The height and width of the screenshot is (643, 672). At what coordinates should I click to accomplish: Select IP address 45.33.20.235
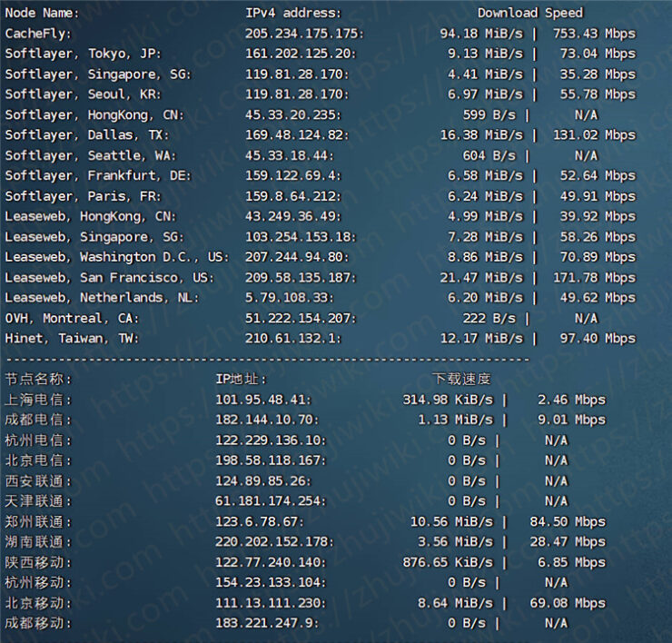pyautogui.click(x=293, y=114)
